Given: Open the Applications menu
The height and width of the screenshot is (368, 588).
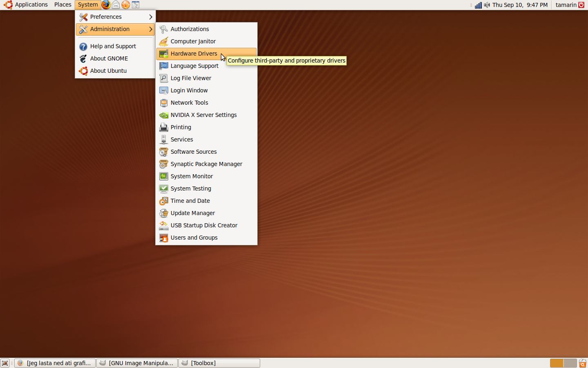Looking at the screenshot, I should click(x=26, y=5).
